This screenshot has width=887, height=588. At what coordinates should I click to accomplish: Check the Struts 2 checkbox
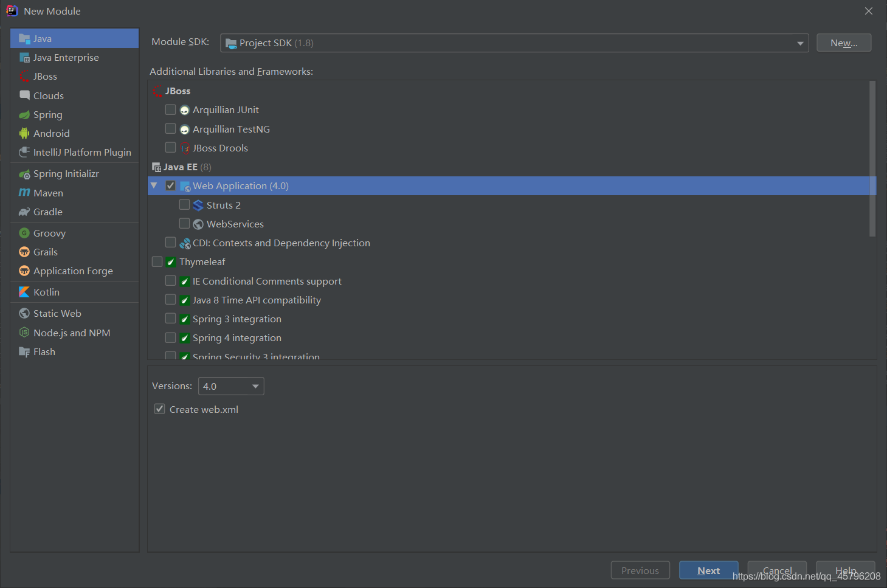[185, 205]
